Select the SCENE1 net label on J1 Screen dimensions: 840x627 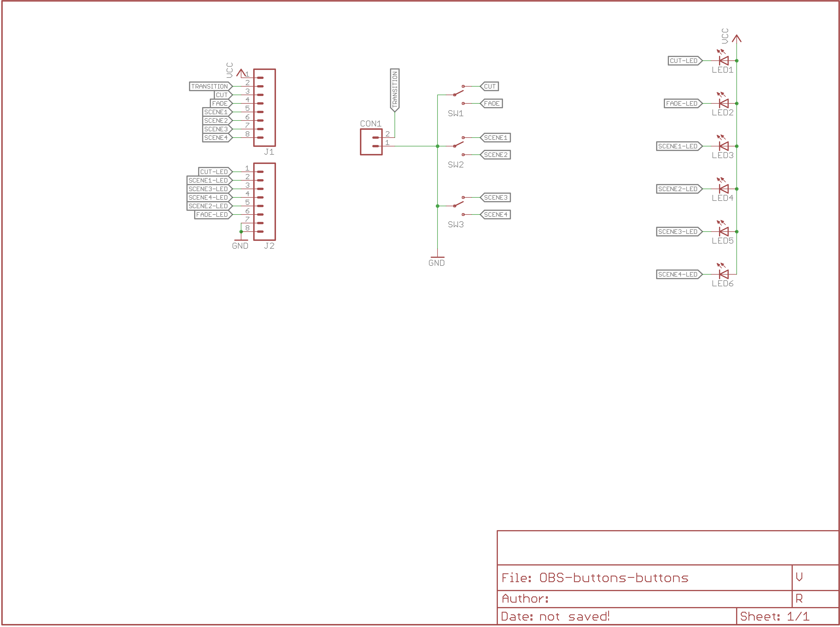coord(218,112)
